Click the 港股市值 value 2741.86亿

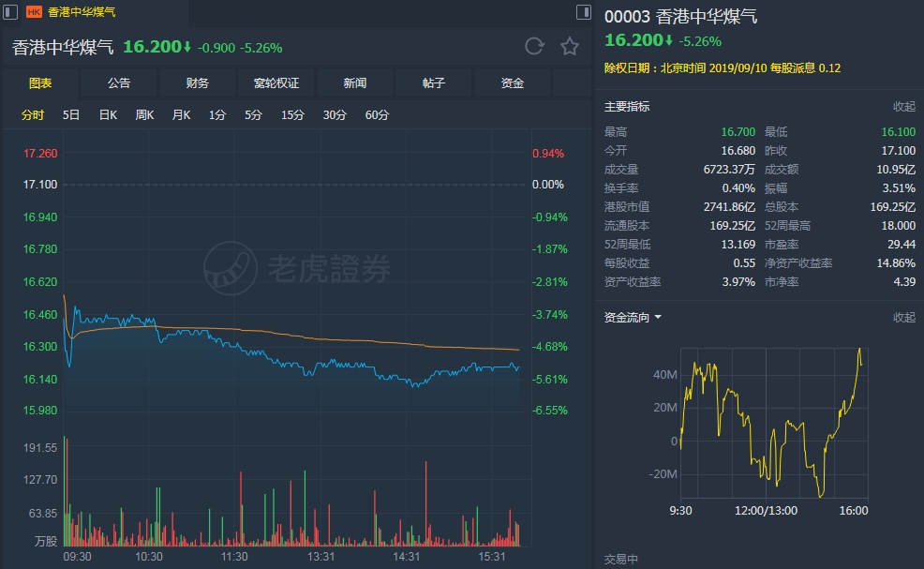pyautogui.click(x=729, y=207)
